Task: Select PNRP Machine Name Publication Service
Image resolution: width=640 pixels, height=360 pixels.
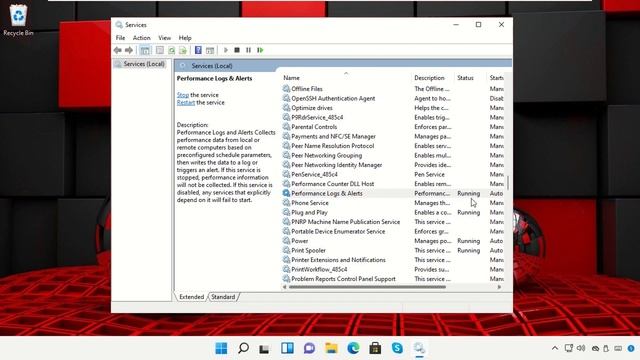Action: pyautogui.click(x=345, y=222)
